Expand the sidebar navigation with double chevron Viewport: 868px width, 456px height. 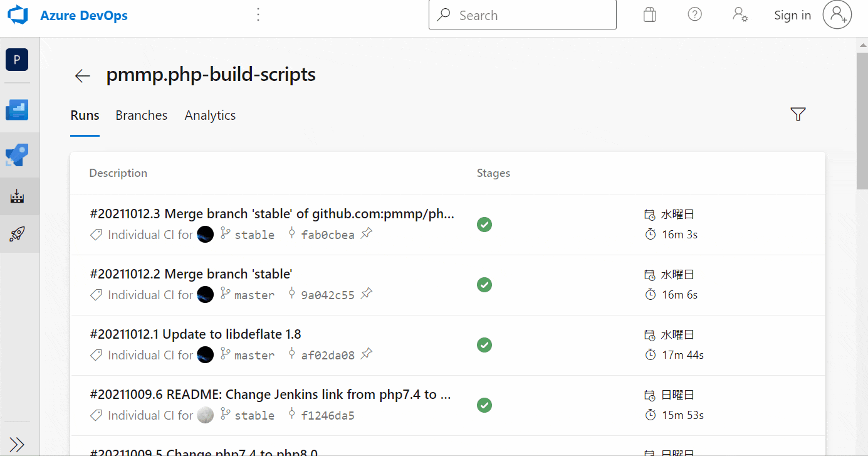coord(18,444)
